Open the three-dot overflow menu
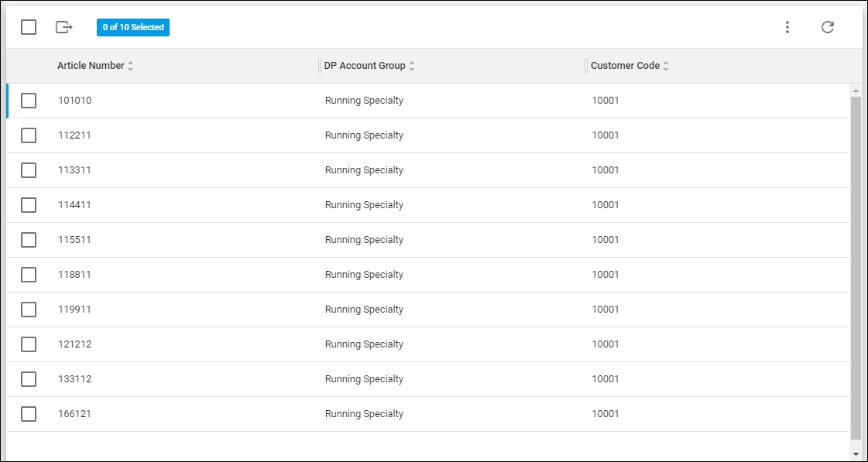Screen dimensions: 868x462 [787, 26]
